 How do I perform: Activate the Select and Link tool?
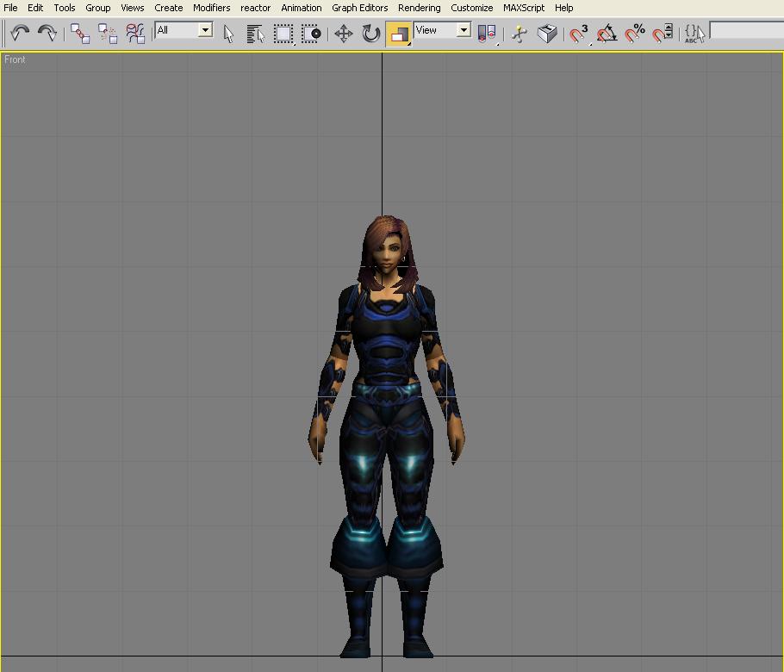79,34
